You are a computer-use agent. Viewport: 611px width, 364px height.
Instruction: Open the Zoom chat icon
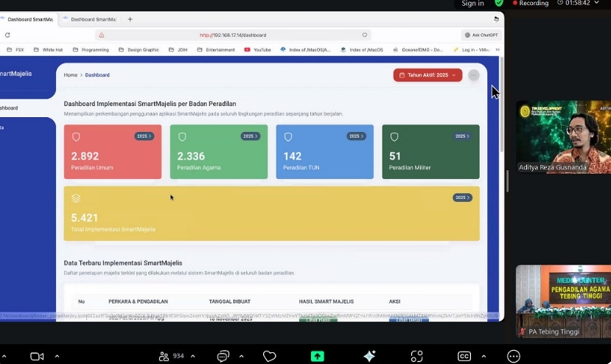click(x=223, y=356)
